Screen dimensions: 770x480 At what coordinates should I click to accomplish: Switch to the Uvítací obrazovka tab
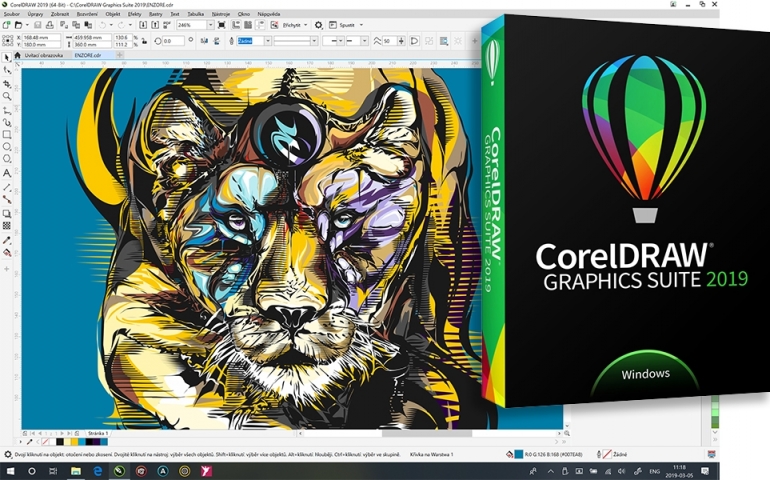[x=44, y=56]
